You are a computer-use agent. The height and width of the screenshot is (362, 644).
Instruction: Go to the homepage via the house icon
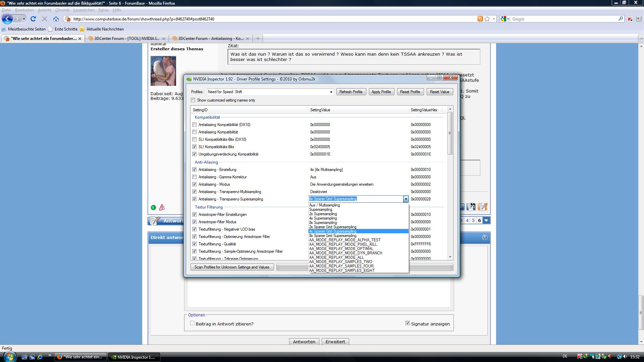(x=56, y=19)
